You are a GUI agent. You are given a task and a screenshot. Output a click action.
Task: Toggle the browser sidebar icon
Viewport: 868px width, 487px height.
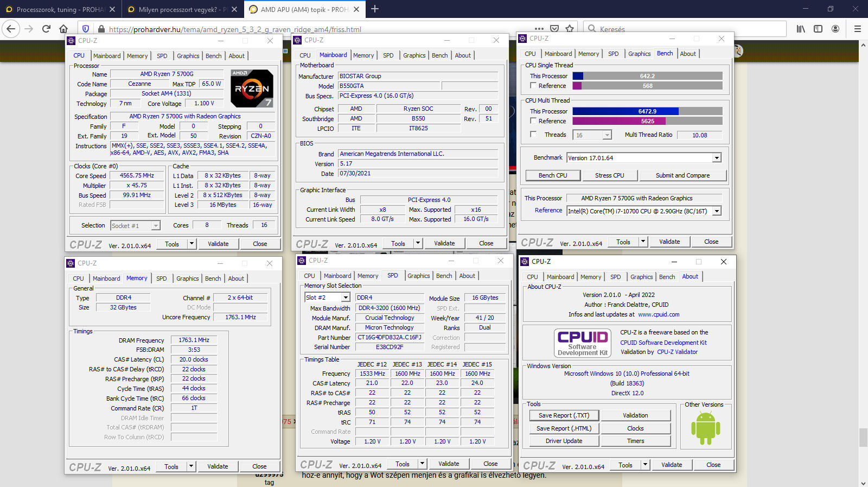(818, 29)
